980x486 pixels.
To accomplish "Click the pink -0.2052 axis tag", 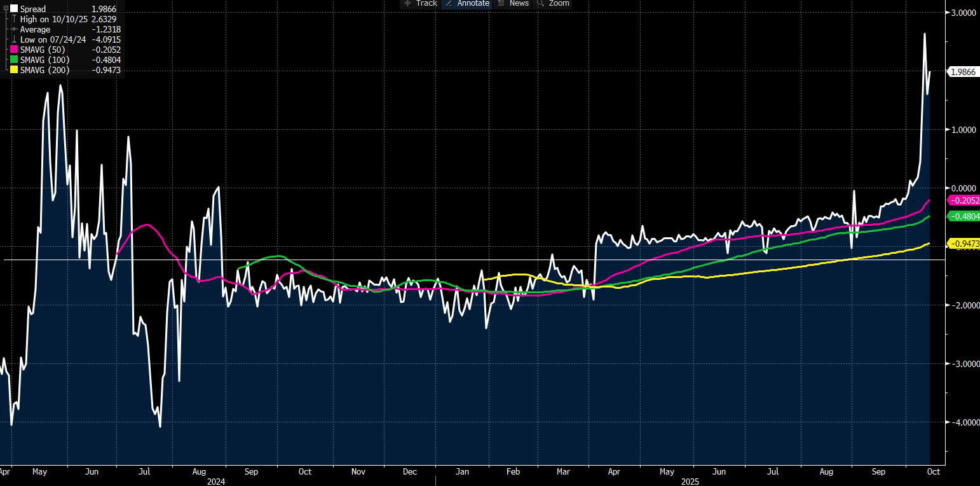I will pyautogui.click(x=965, y=200).
